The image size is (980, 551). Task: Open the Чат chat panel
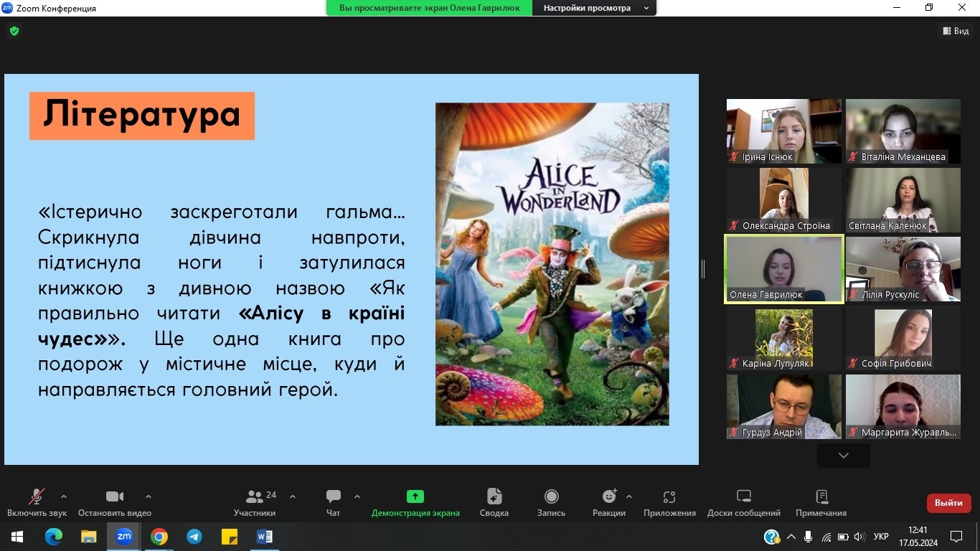click(x=334, y=502)
